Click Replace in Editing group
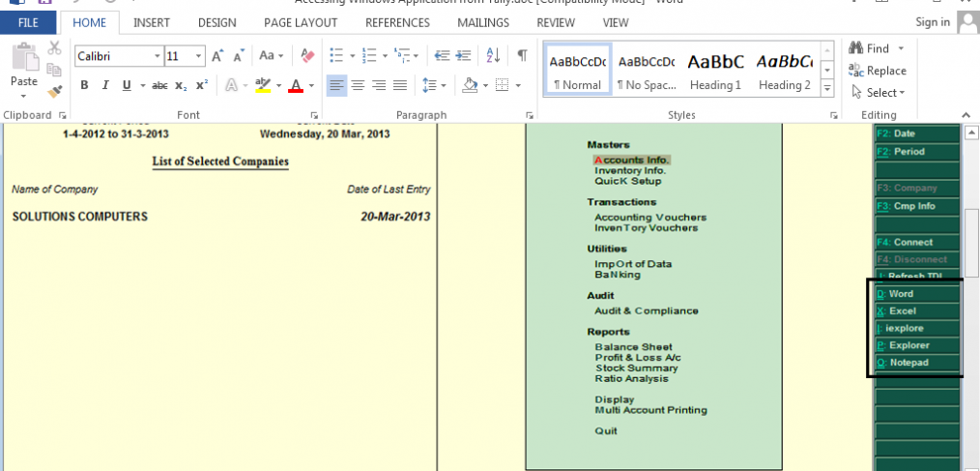 pos(878,71)
